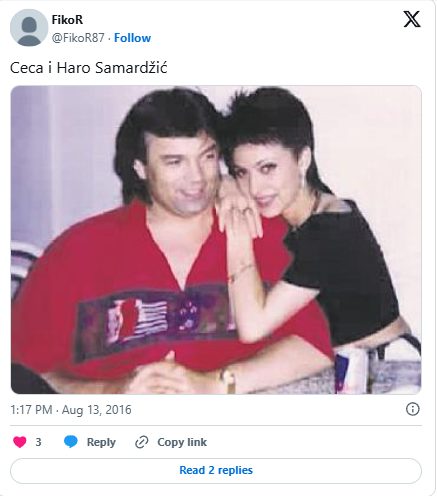Click the circled info icon beside the date
This screenshot has width=437, height=496.
pyautogui.click(x=413, y=409)
